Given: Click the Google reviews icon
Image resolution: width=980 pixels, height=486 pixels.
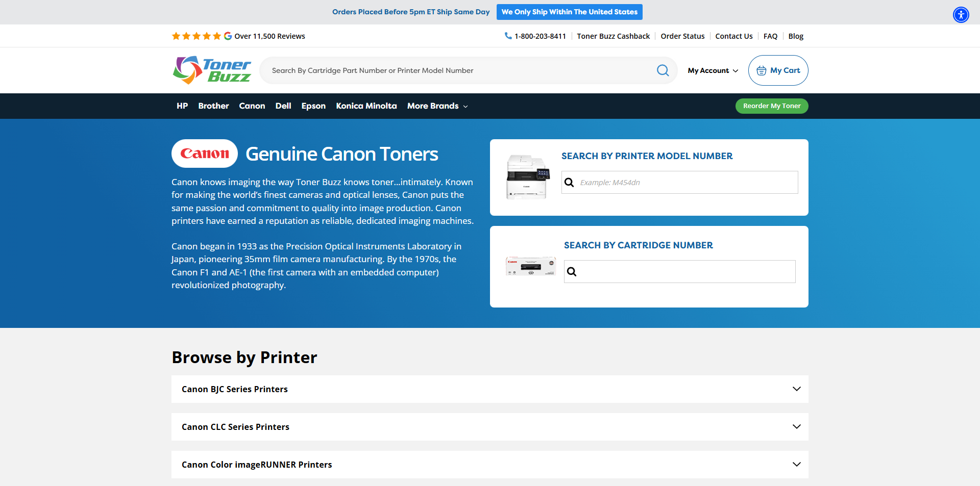Looking at the screenshot, I should (228, 36).
